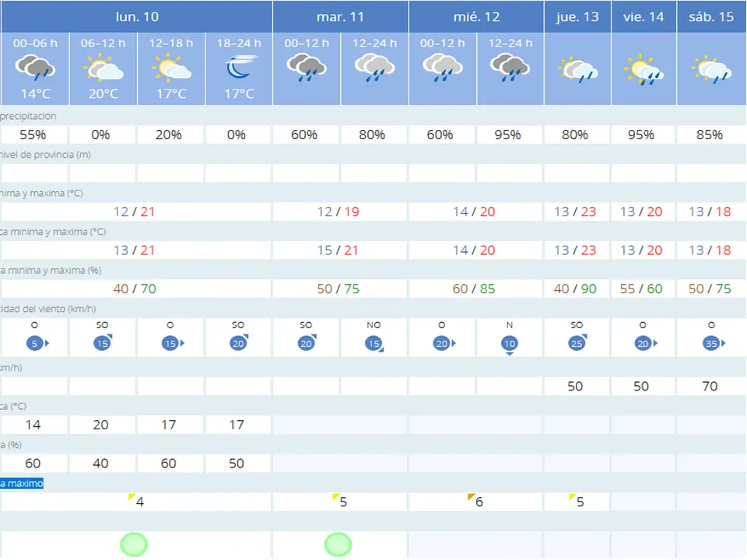The height and width of the screenshot is (560, 747).
Task: Click the N 10 wind direction icon
Action: point(510,345)
